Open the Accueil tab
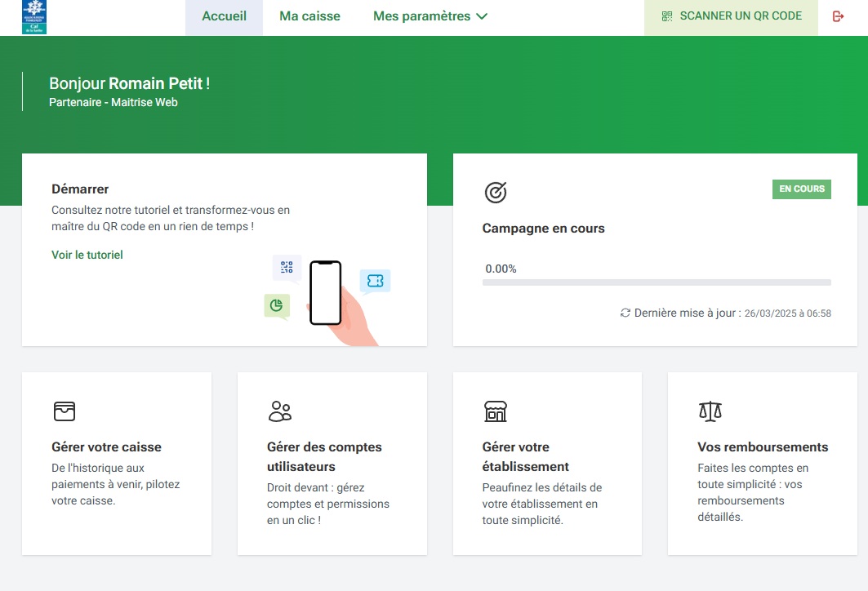868x591 pixels. [224, 16]
